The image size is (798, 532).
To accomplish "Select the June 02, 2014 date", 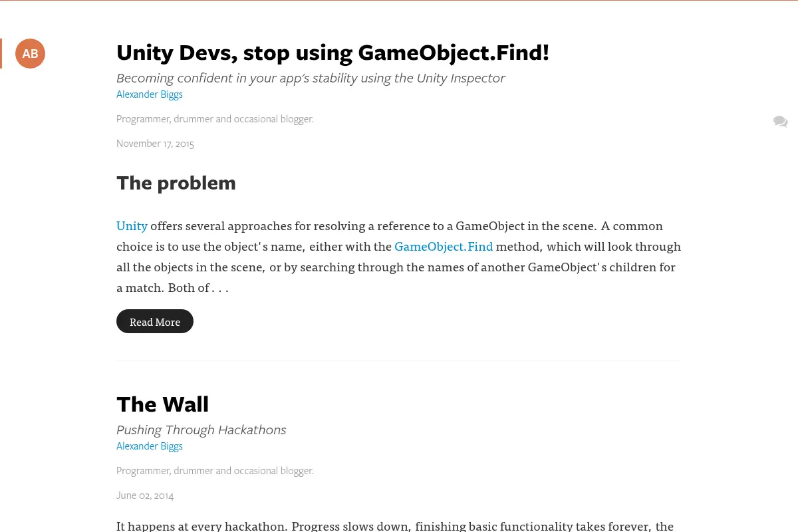I will point(145,495).
